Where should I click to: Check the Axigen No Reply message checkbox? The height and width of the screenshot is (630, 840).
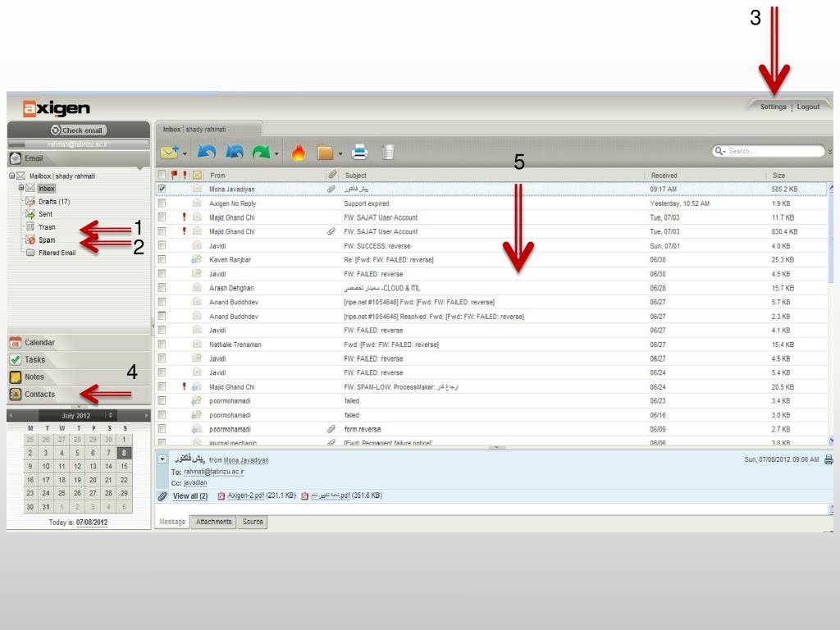162,203
